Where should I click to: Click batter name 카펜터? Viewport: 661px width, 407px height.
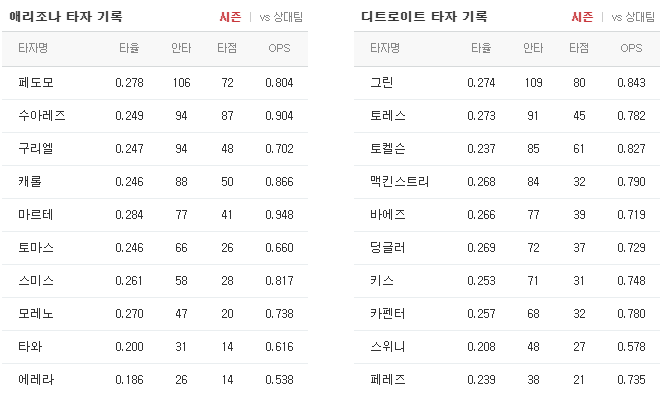387,313
